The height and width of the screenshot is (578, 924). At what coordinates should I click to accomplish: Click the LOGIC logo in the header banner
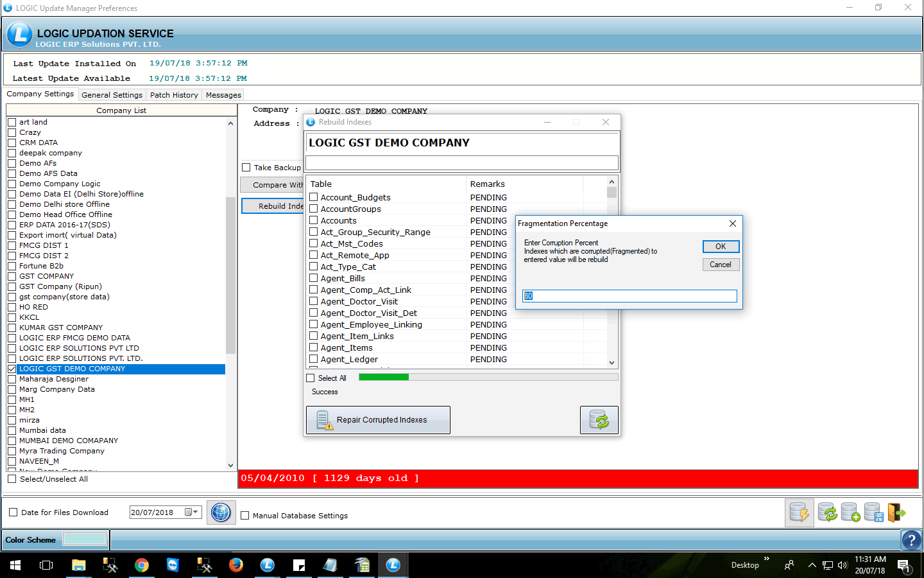(x=19, y=35)
